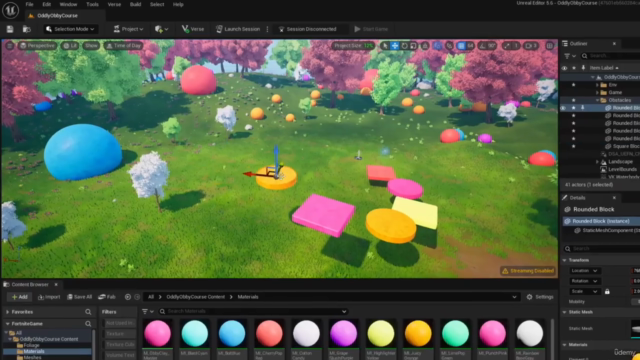
Task: Toggle the star on the Env folder row
Action: pos(573,85)
